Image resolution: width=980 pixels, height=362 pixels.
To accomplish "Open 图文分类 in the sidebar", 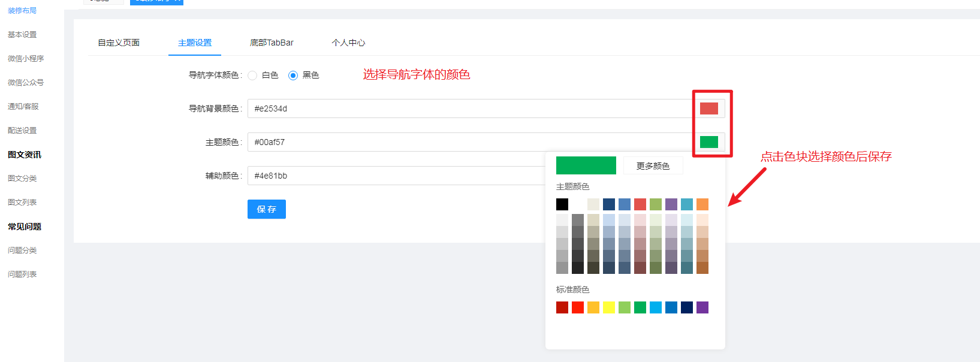I will click(x=22, y=179).
